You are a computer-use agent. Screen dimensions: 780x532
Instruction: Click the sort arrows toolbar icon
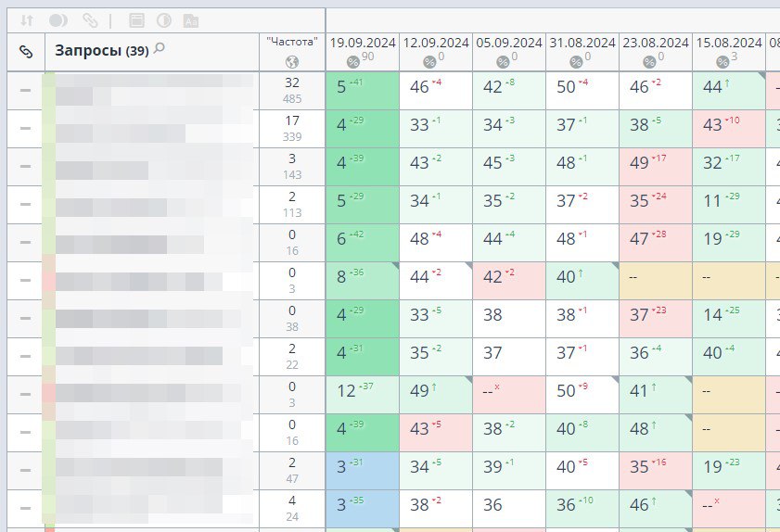(27, 20)
